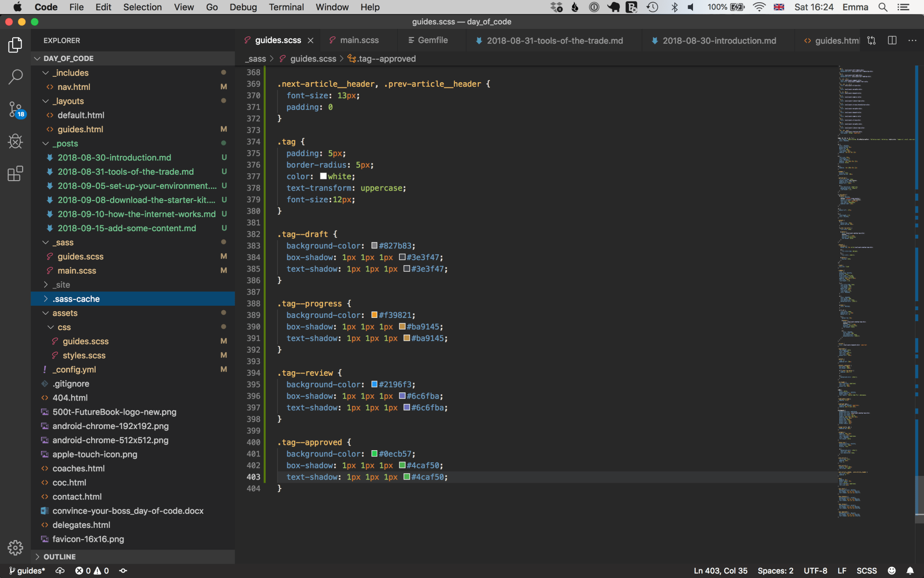Viewport: 924px width, 578px height.
Task: Open _config.yml in the explorer
Action: 74,369
